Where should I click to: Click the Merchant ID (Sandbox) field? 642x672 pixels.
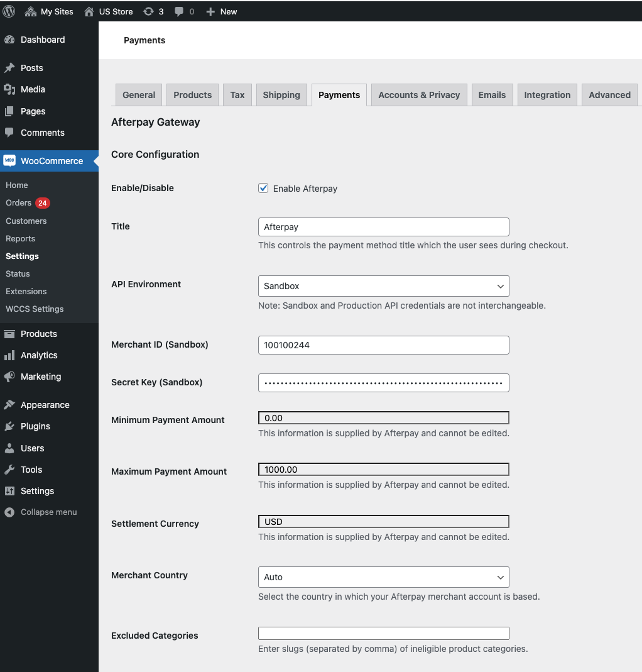[383, 345]
